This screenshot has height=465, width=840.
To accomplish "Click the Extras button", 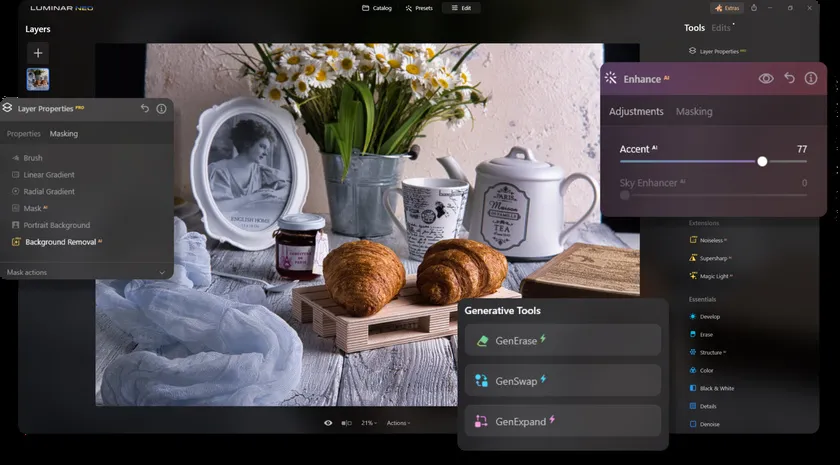I will (727, 8).
